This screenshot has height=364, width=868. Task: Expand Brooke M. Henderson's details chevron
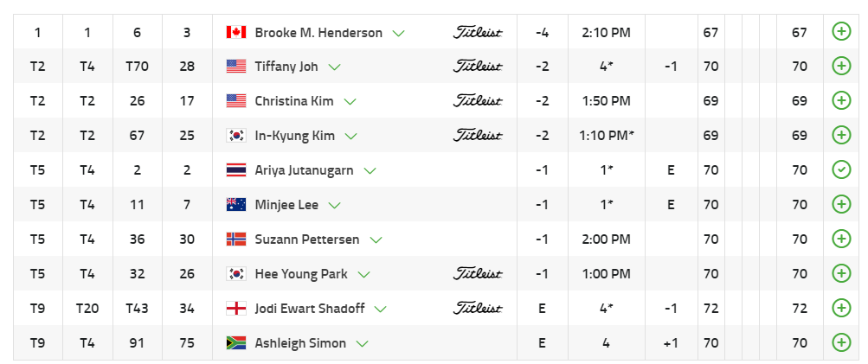[x=399, y=33]
